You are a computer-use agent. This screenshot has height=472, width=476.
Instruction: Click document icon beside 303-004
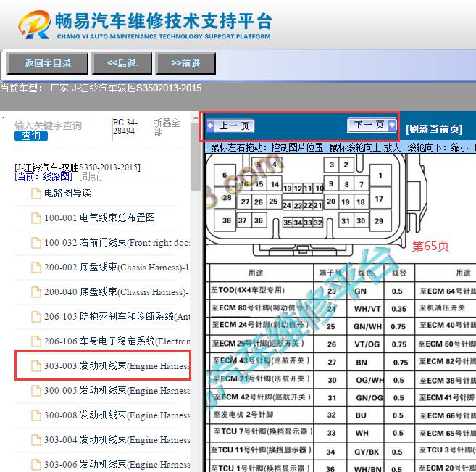36,440
